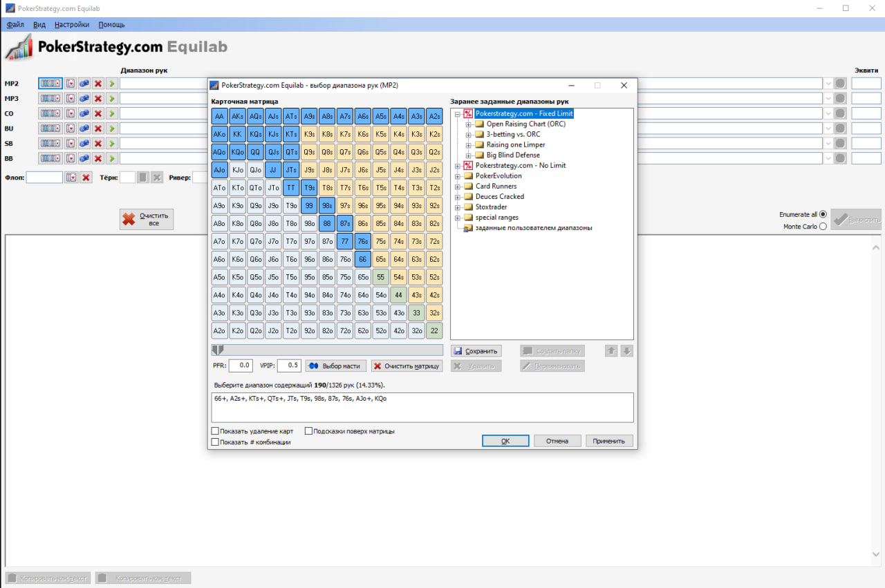Viewport: 885px width, 588px height.
Task: Open the Помощь menu
Action: (x=111, y=24)
